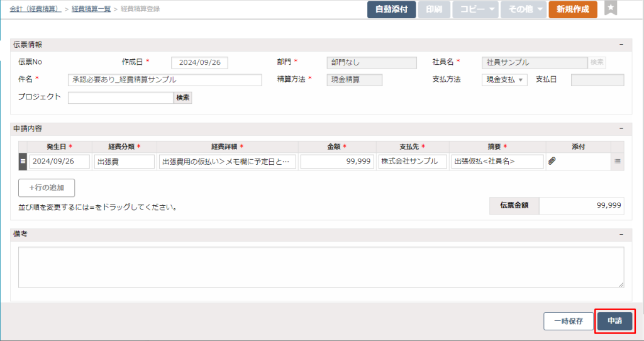The height and width of the screenshot is (341, 644).
Task: Click the 精算方法 field showing 現金精算
Action: coord(355,80)
